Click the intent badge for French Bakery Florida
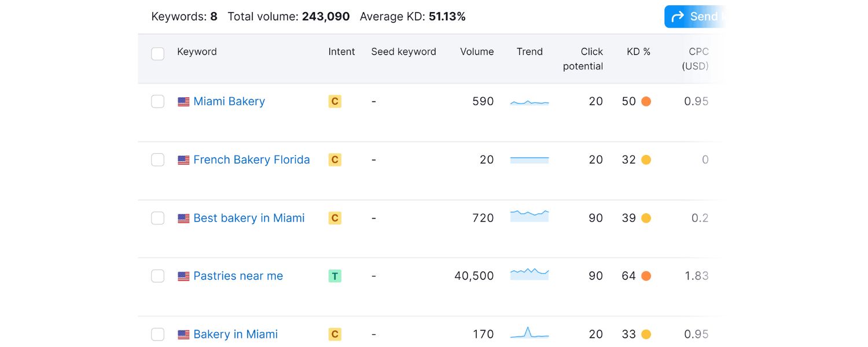 (334, 160)
